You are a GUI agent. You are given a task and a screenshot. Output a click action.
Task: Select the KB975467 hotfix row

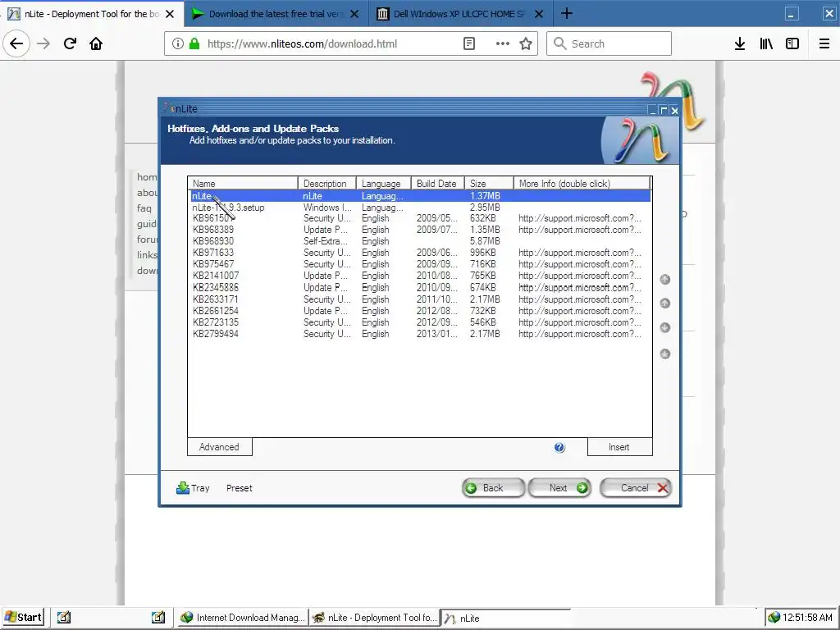coord(419,264)
